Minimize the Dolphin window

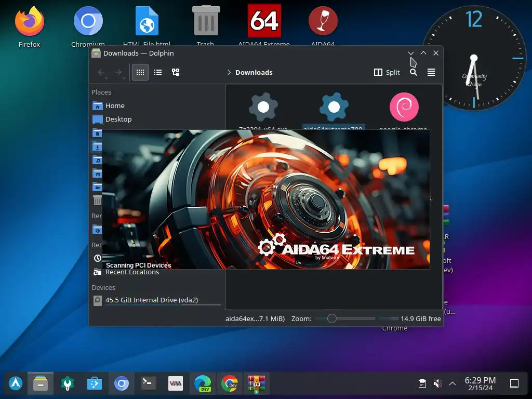[411, 54]
